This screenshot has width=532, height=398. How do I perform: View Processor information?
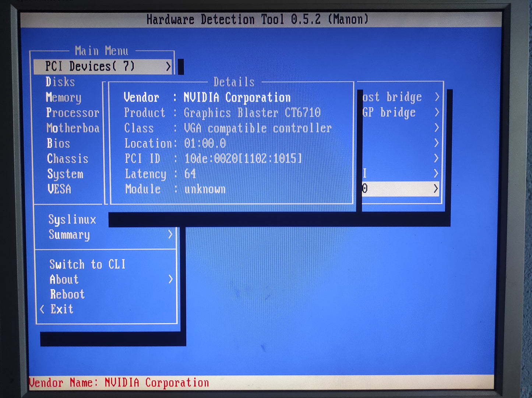[x=73, y=113]
